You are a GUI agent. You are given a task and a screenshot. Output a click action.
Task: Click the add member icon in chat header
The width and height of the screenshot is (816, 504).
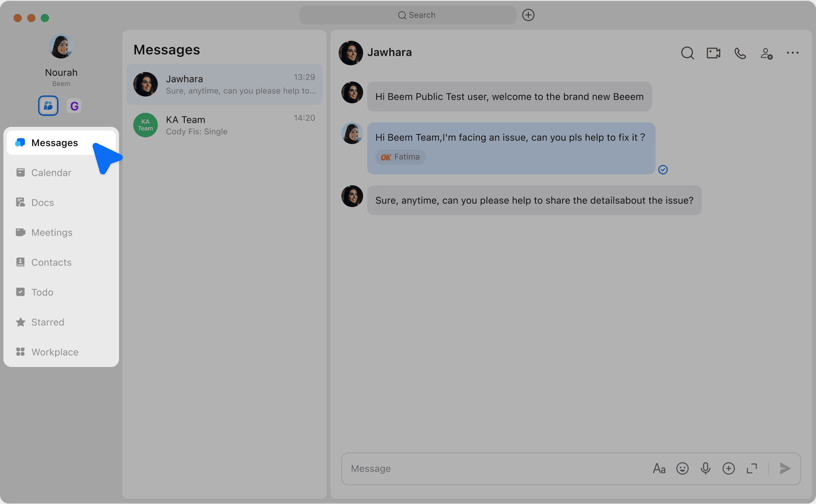(766, 53)
